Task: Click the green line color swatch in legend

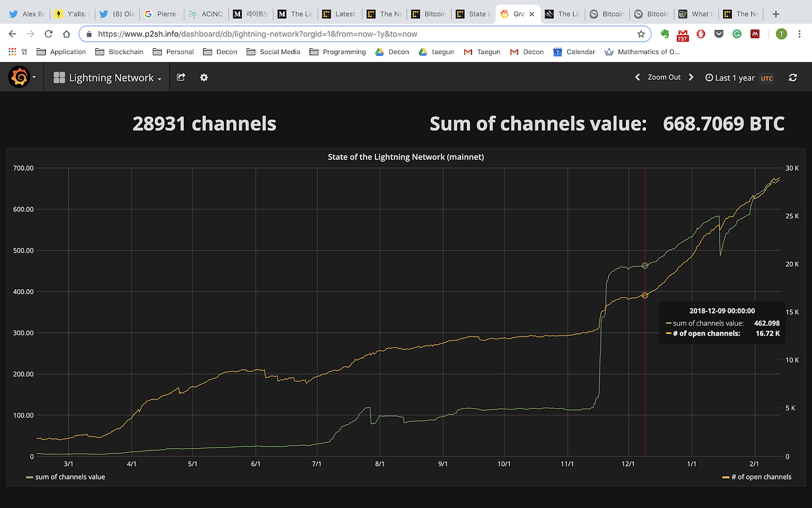Action: click(x=30, y=477)
